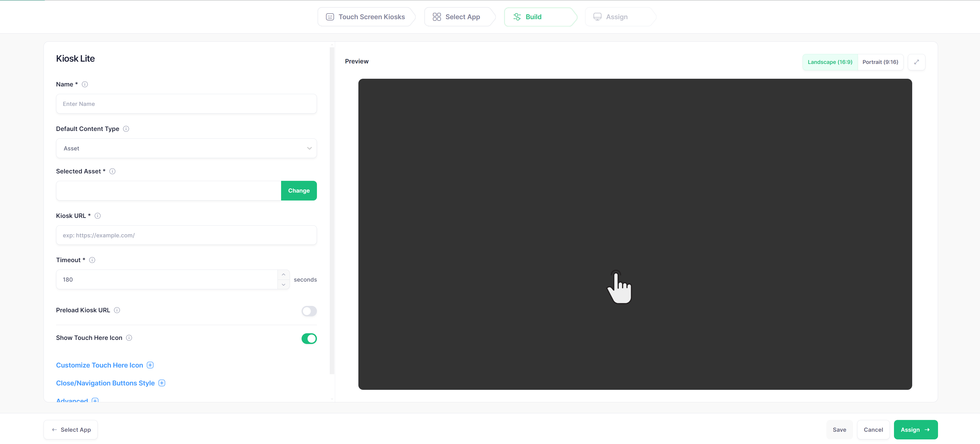The height and width of the screenshot is (444, 980).
Task: Select the Landscape (16:9) preview tab
Action: point(830,62)
